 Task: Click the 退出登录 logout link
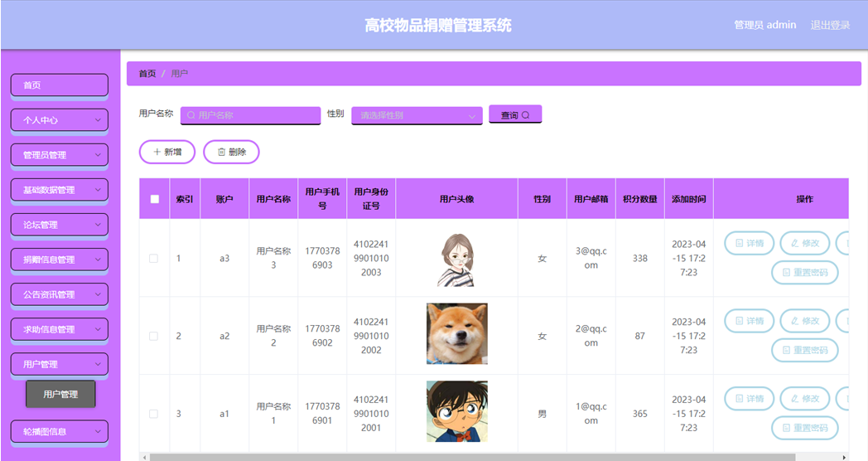coord(830,25)
